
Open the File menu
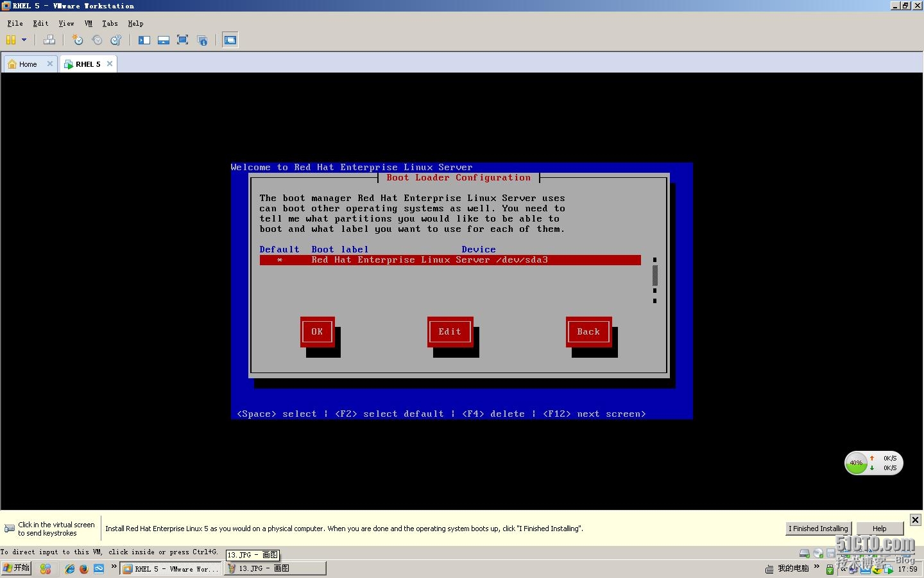[15, 23]
